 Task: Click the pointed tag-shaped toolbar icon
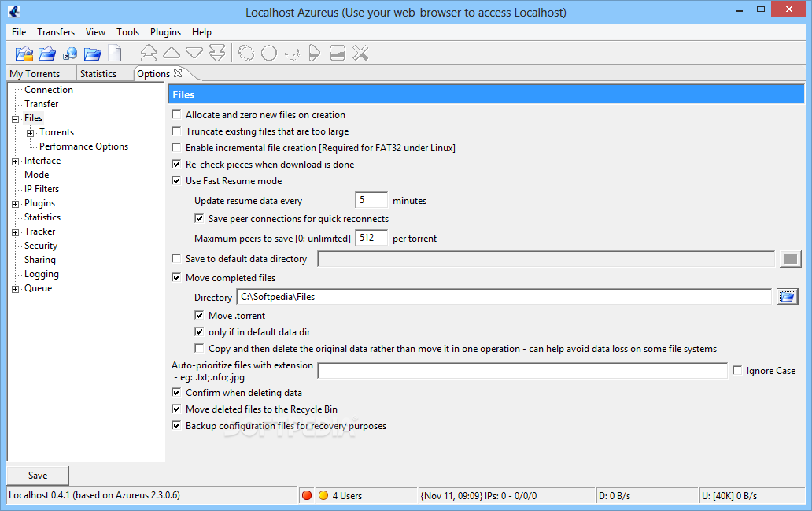click(315, 53)
